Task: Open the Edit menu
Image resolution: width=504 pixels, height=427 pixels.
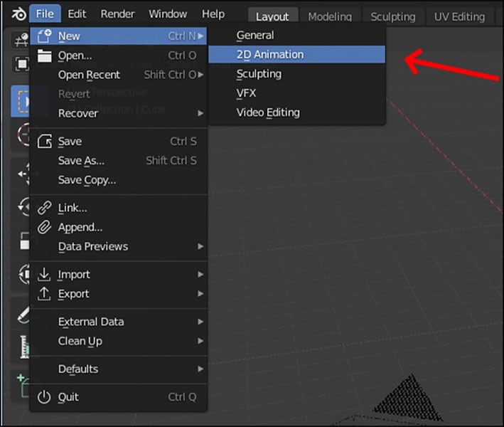Action: (x=77, y=14)
